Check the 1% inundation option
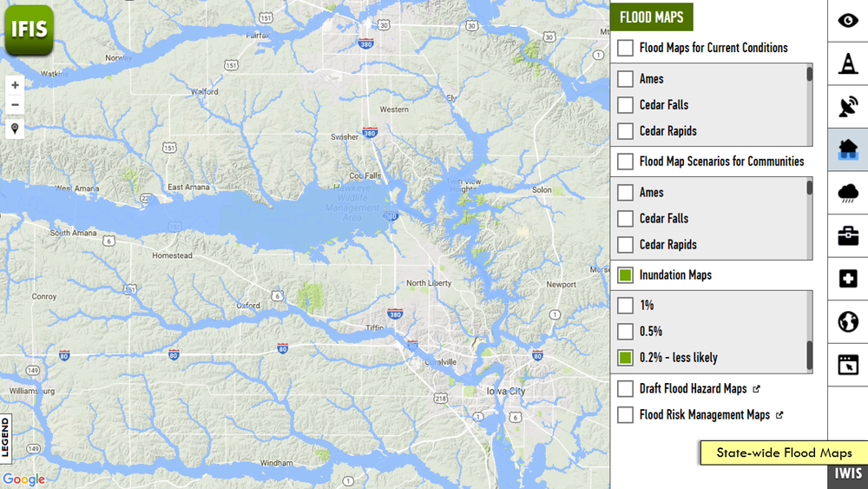This screenshot has height=489, width=868. [x=625, y=306]
